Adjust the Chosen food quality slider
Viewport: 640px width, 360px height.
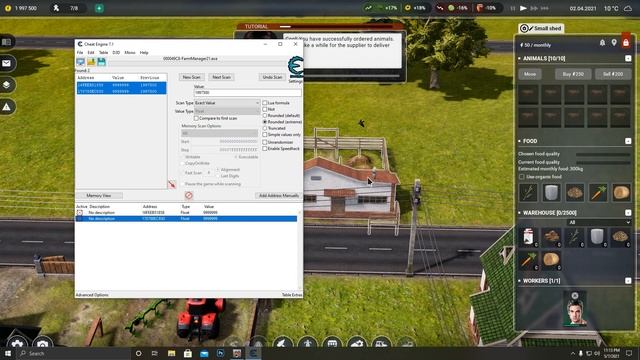click(603, 154)
